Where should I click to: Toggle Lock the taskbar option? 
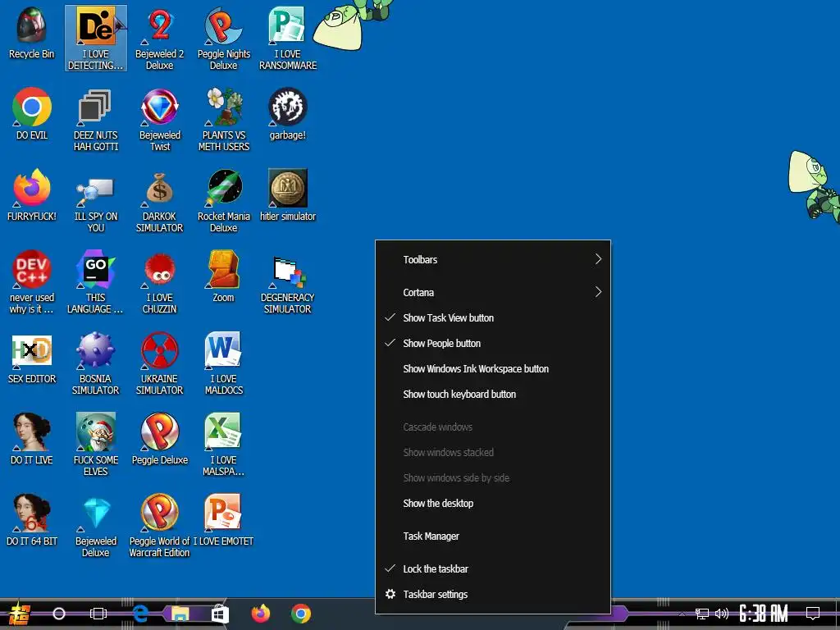coord(493,569)
